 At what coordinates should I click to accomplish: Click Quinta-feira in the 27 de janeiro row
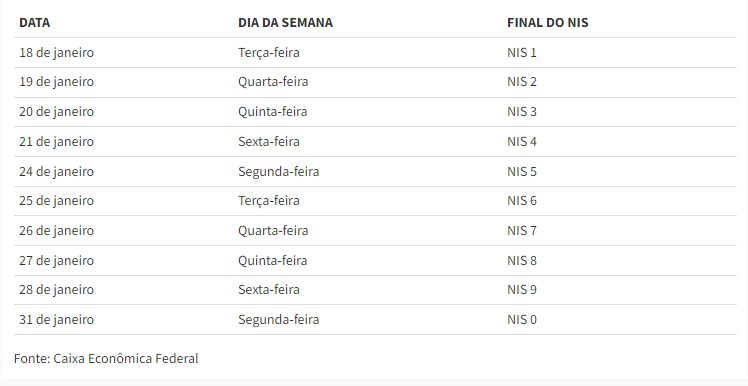(272, 261)
